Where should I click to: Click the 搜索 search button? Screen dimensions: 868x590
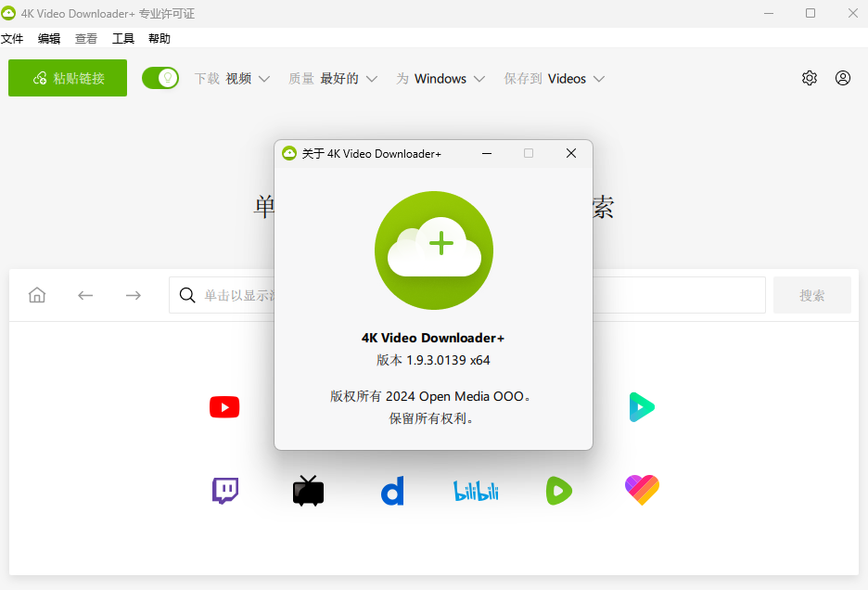pos(812,295)
